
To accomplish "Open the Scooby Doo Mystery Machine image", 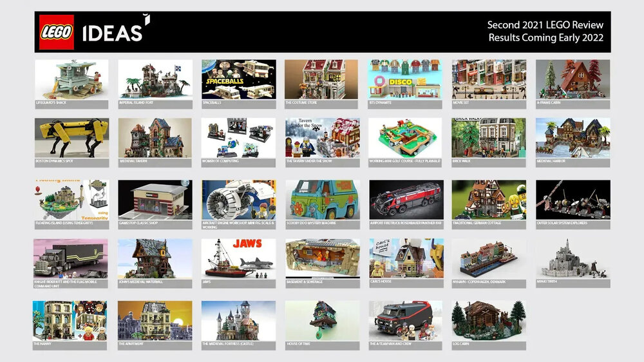I will (323, 200).
